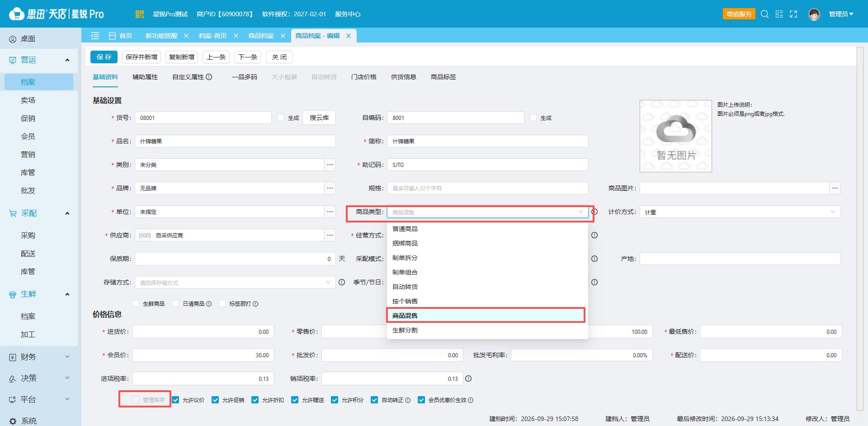
Task: Close the 商品档案 tab
Action: [283, 36]
